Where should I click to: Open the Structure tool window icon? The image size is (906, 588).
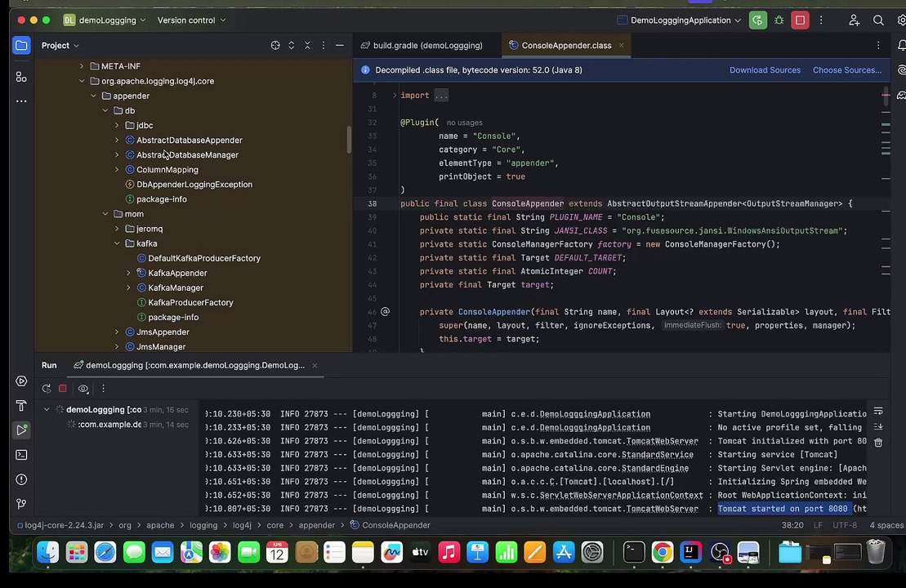(x=21, y=77)
